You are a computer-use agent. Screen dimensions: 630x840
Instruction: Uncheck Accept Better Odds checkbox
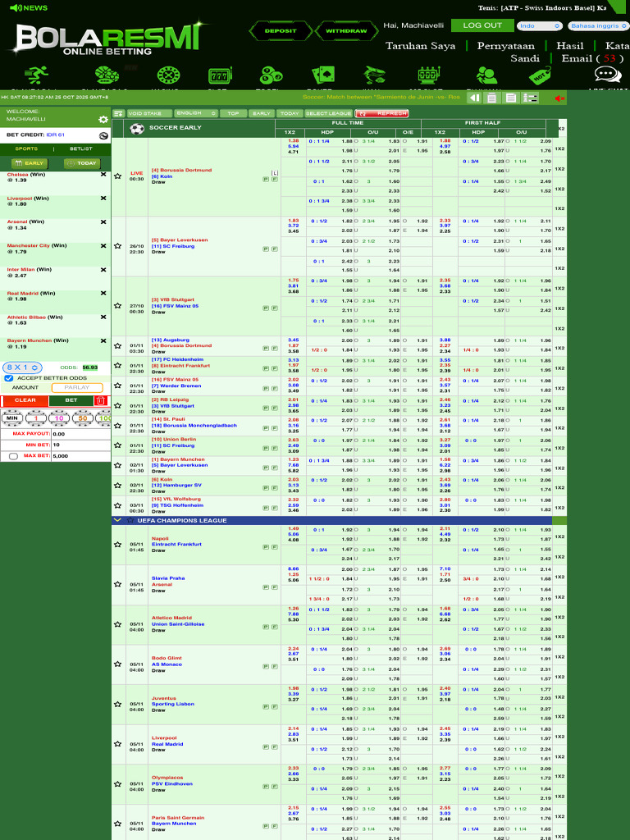(8, 378)
